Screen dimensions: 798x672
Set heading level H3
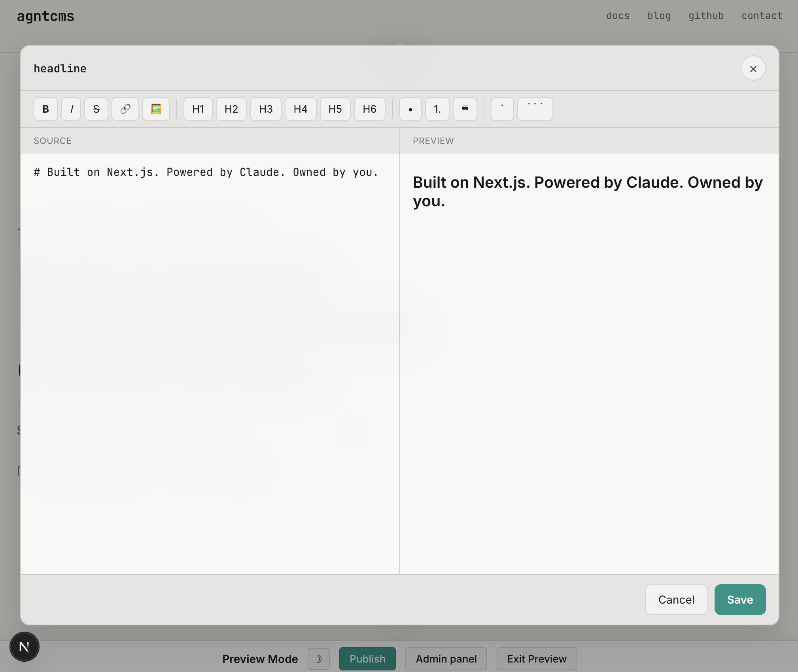tap(266, 109)
